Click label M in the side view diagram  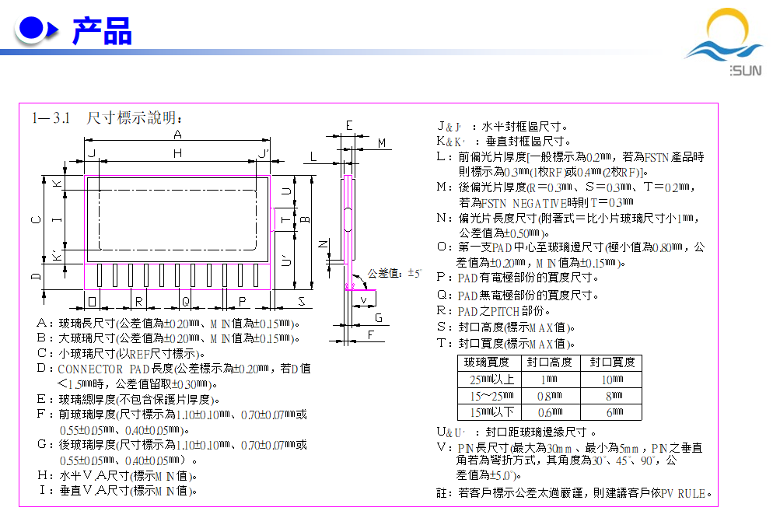(x=382, y=143)
